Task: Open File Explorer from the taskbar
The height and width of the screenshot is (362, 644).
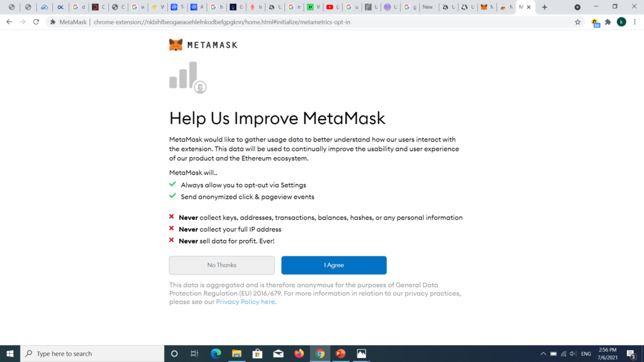Action: pyautogui.click(x=236, y=353)
